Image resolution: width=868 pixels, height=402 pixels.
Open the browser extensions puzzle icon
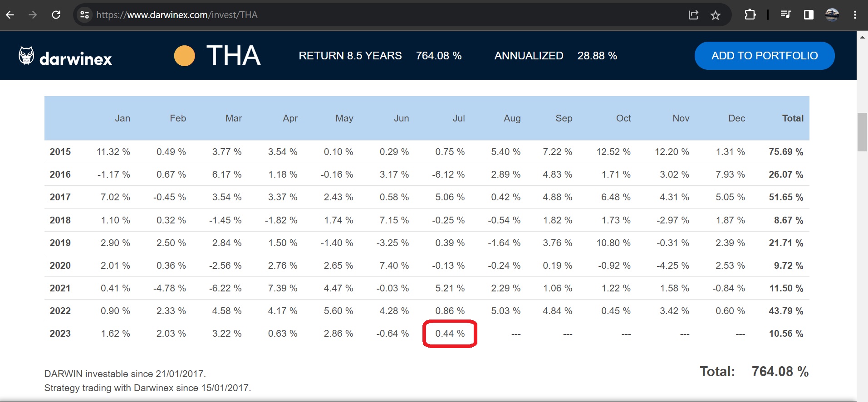(x=750, y=15)
